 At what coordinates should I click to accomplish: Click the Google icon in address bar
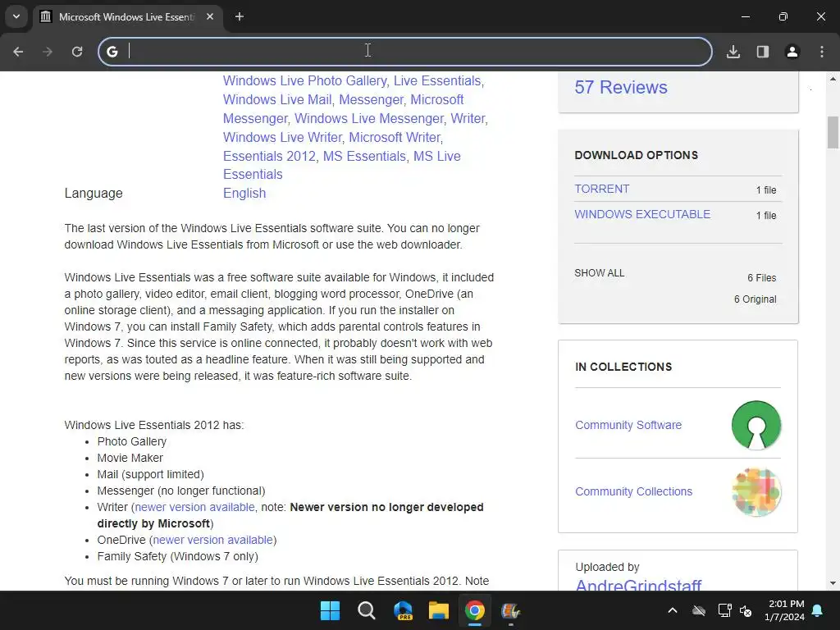tap(112, 52)
